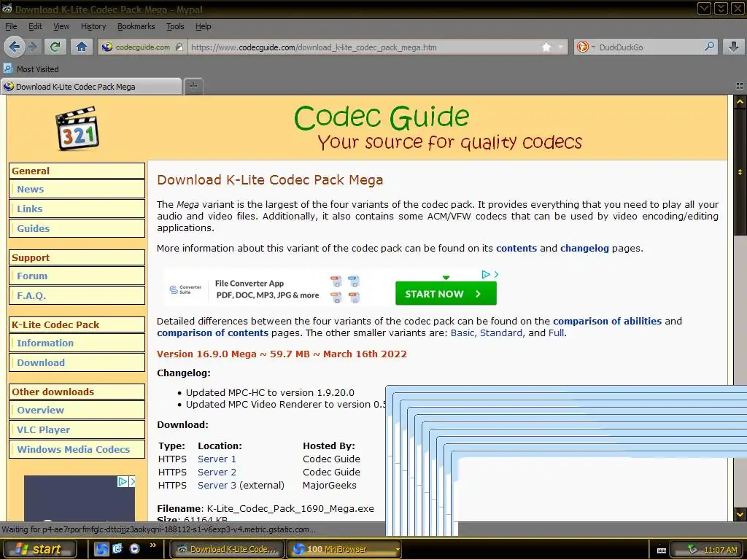Select the Download K-Lite Codec Pack Mega tab

[x=91, y=87]
